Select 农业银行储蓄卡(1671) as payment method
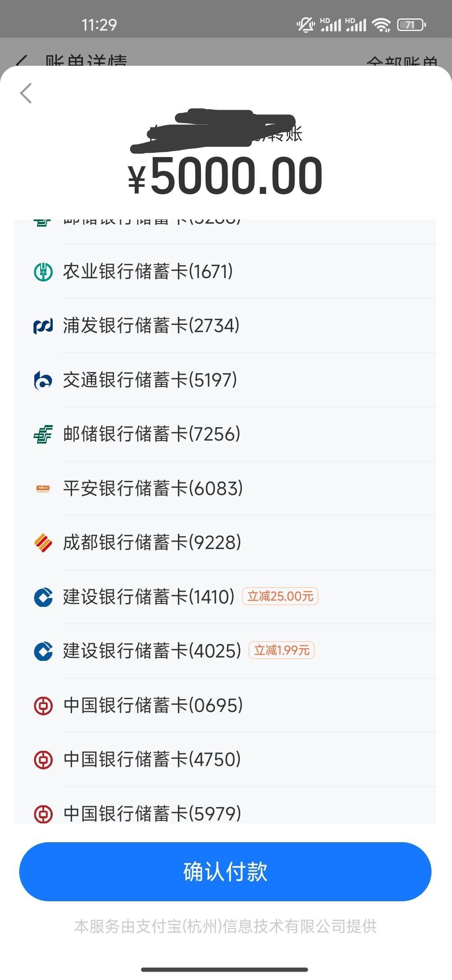 click(148, 271)
